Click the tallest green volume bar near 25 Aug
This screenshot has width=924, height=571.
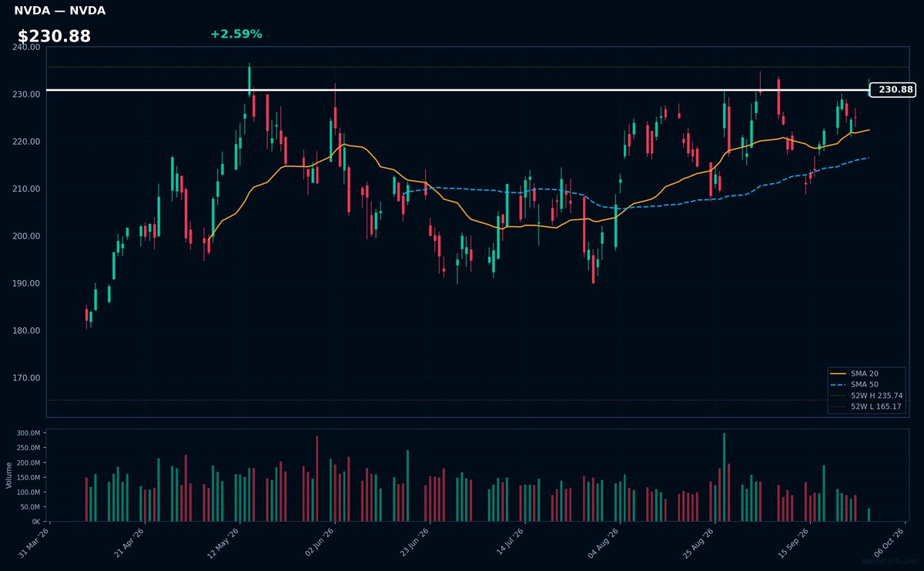(724, 477)
